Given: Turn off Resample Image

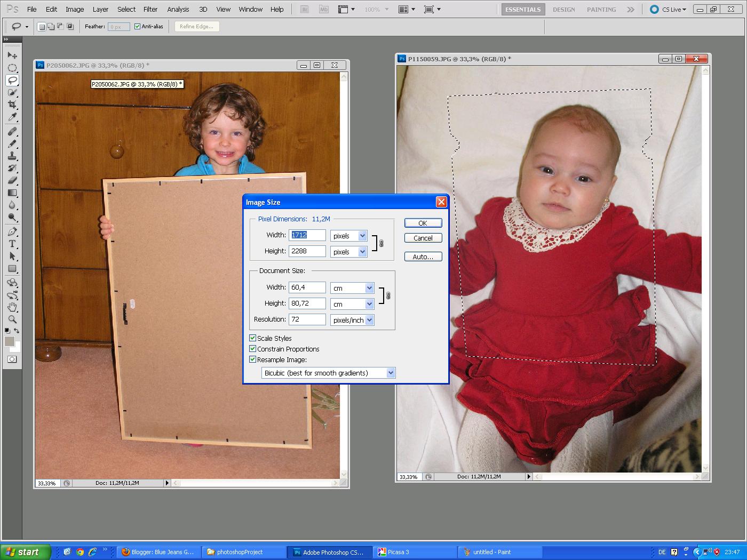Looking at the screenshot, I should pyautogui.click(x=252, y=359).
